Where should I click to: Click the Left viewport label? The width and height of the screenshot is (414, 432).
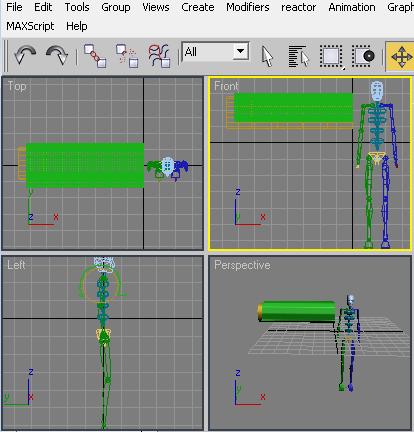16,265
